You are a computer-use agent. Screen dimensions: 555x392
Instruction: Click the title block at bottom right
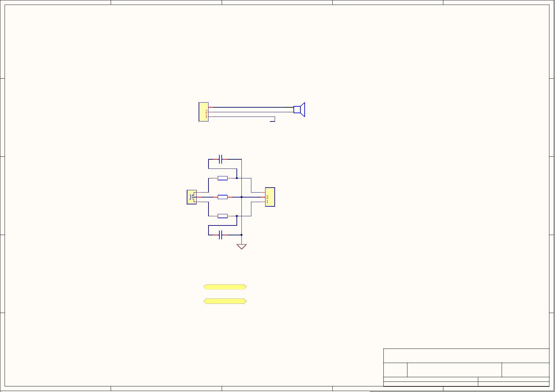(466, 367)
